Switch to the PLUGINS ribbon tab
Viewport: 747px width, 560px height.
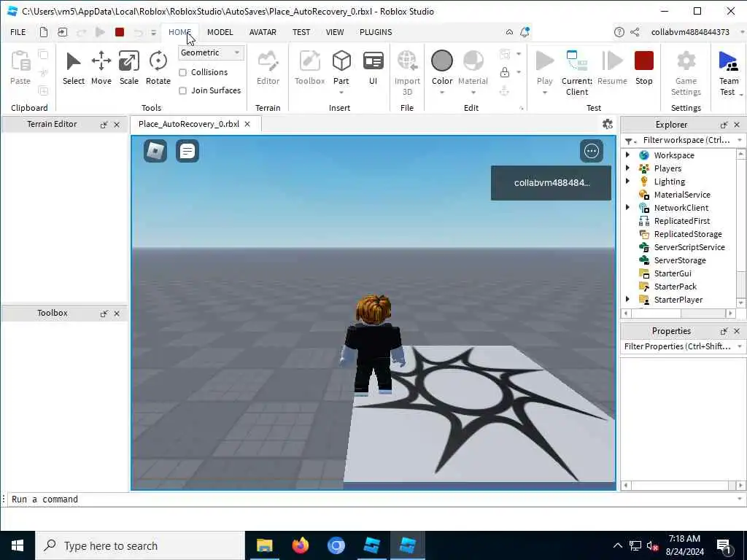(x=376, y=32)
